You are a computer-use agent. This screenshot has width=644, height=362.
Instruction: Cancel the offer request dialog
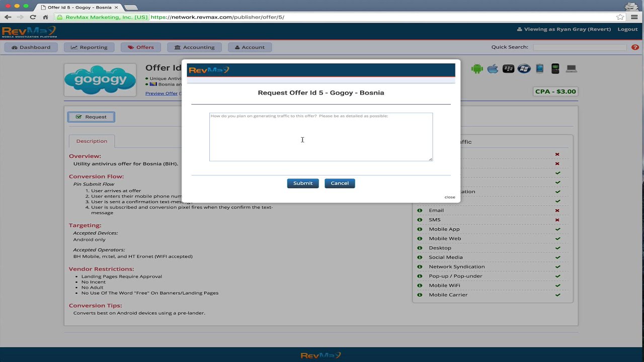tap(340, 183)
